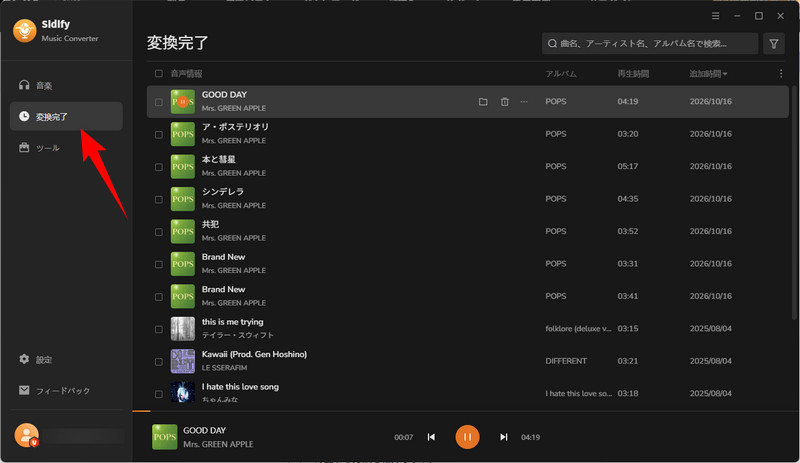Open the column options vertical dots menu
This screenshot has width=800, height=463.
[781, 74]
